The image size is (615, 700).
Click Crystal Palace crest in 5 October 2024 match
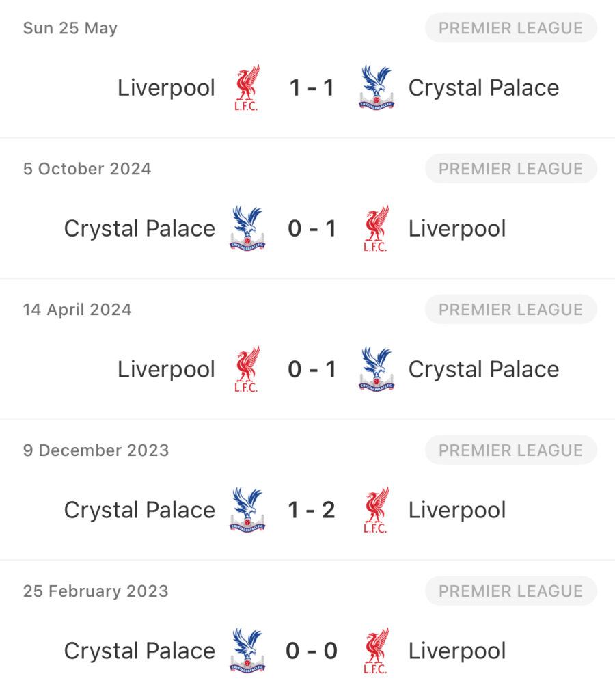click(247, 228)
